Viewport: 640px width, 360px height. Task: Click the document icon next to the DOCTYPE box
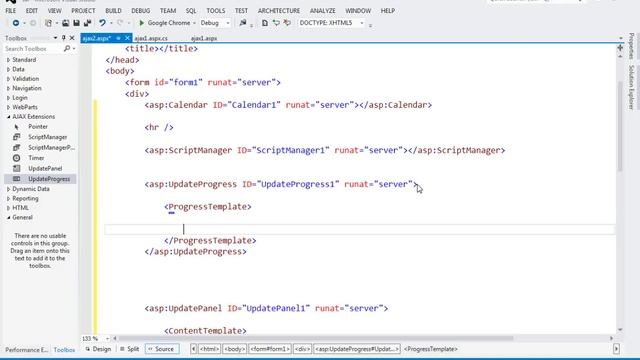[x=264, y=23]
